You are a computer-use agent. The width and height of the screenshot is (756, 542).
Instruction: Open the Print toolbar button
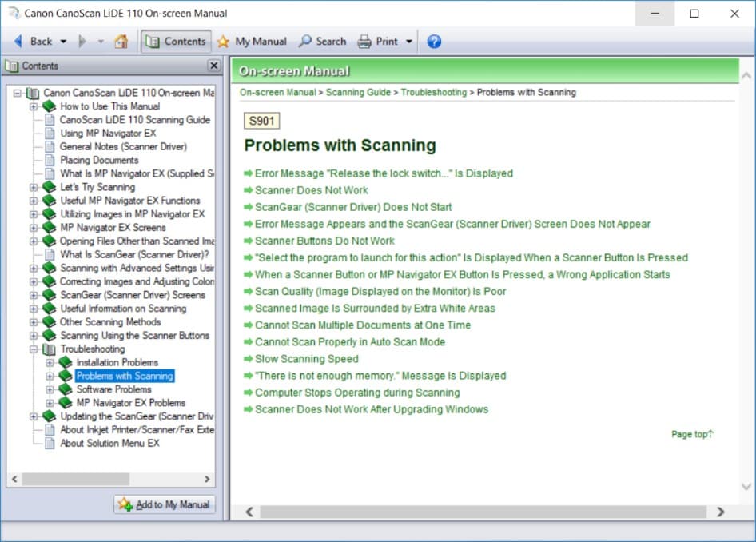tap(378, 41)
